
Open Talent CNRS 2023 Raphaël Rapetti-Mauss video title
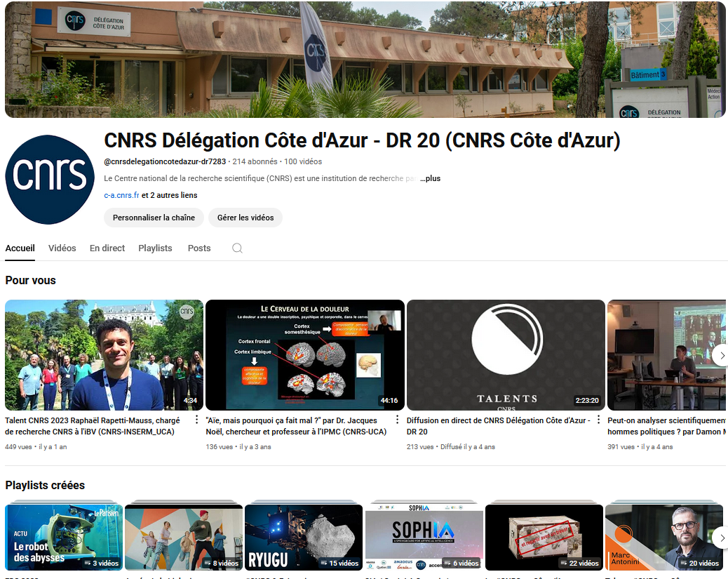(x=93, y=426)
